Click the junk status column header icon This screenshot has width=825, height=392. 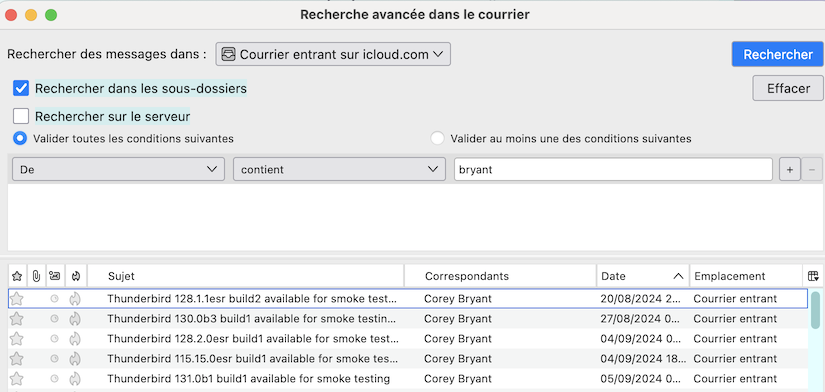tap(75, 276)
